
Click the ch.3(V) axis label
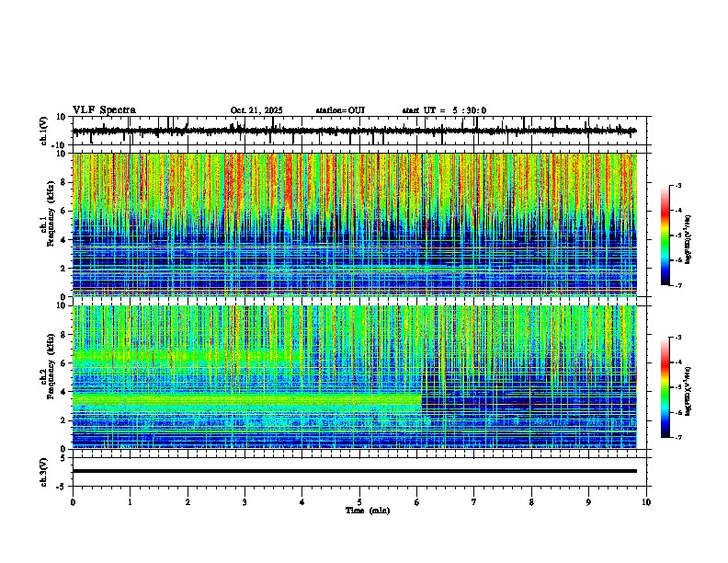[43, 472]
